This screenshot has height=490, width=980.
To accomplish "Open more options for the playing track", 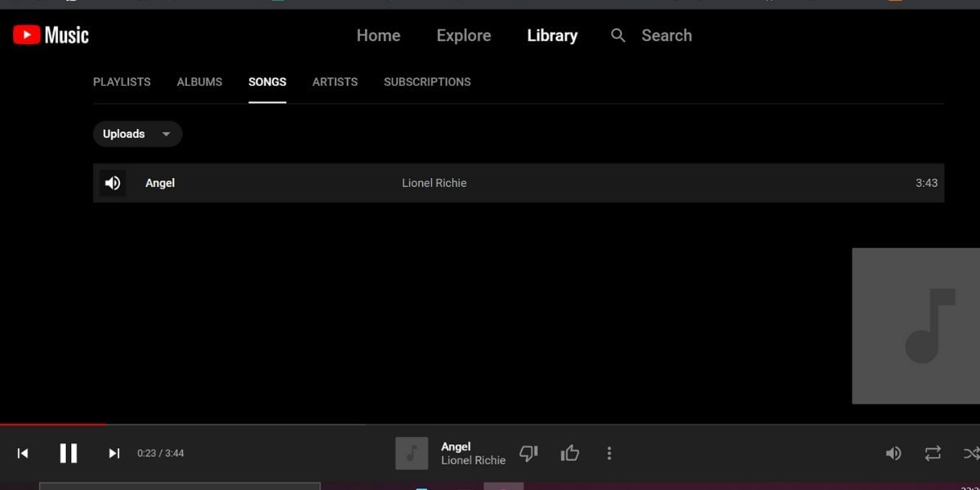I will pos(609,453).
